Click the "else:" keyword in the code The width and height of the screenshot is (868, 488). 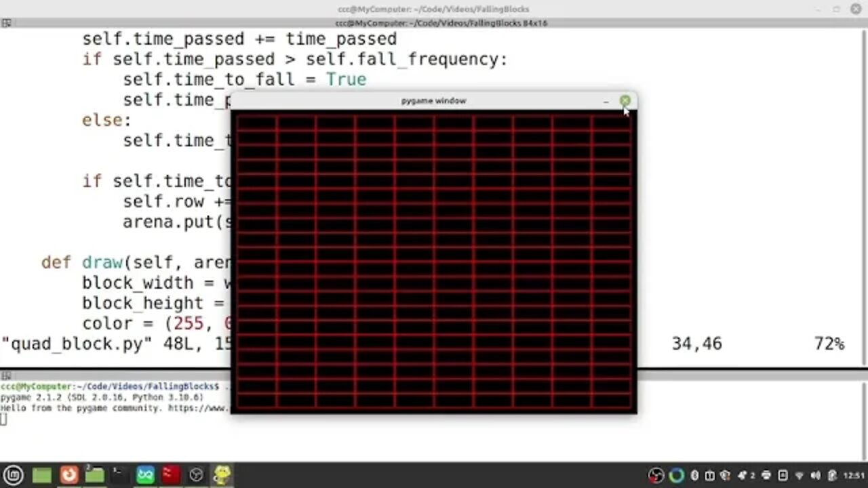click(106, 120)
